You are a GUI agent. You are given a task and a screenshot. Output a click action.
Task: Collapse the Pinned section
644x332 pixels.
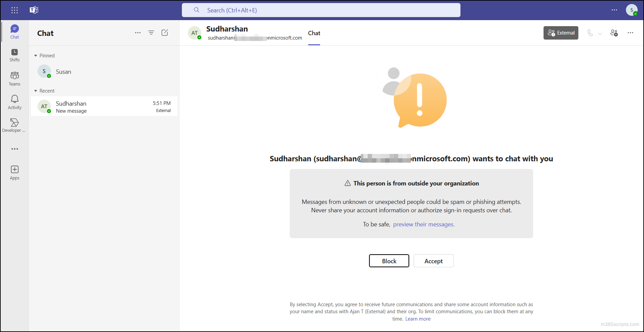[x=35, y=55]
